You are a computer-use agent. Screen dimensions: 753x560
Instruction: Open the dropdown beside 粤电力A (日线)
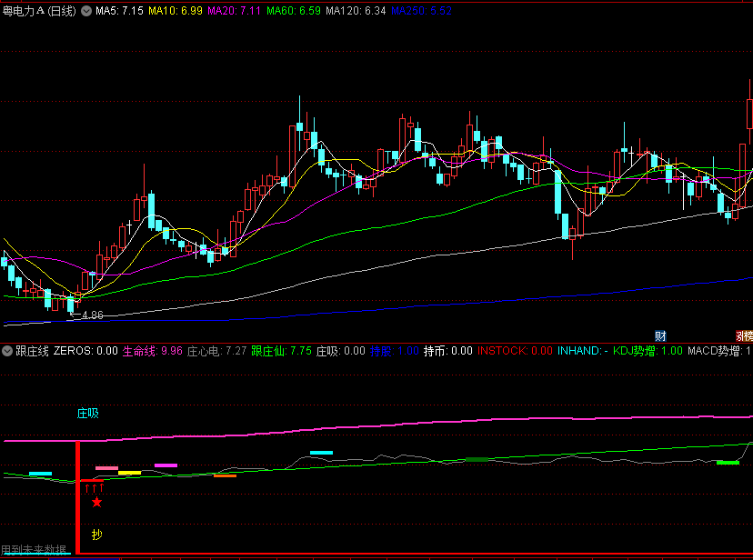(x=86, y=11)
